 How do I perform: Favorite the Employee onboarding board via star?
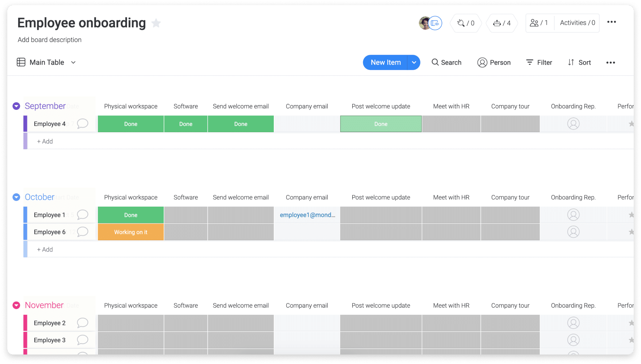(x=156, y=23)
